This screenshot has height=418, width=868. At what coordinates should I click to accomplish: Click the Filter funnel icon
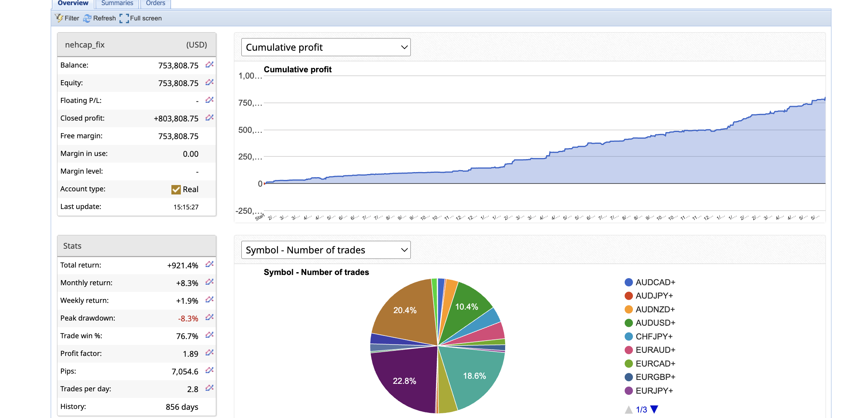click(59, 18)
